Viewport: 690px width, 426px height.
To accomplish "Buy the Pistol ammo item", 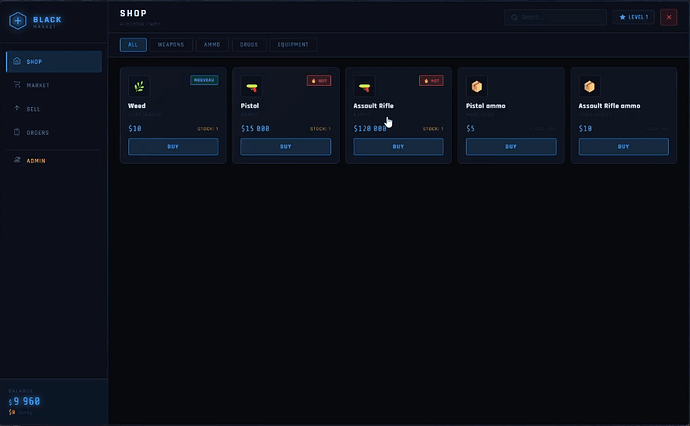I will point(511,147).
